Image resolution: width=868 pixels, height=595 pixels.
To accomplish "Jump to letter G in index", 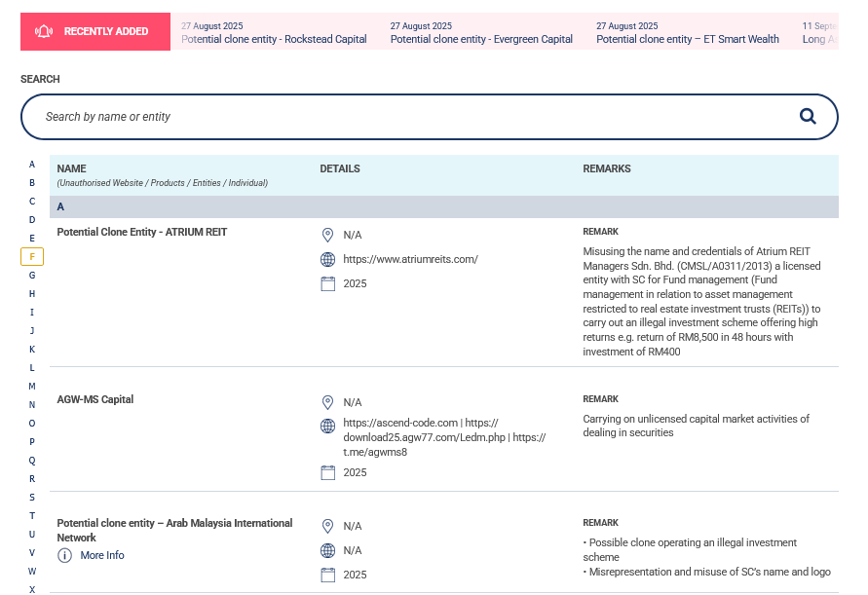I will tap(32, 276).
